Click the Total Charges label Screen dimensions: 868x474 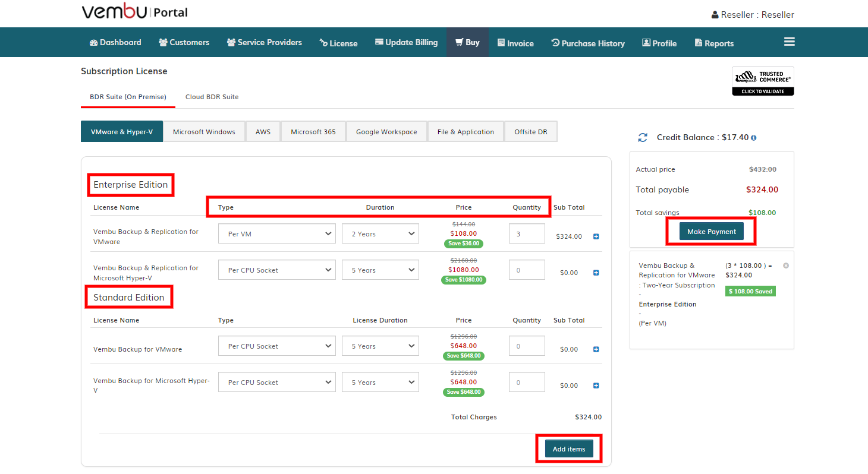click(x=474, y=417)
